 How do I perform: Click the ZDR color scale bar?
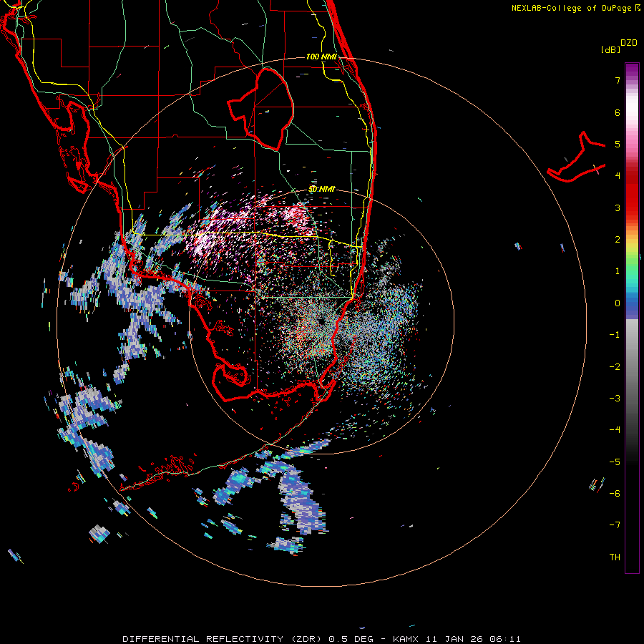click(x=632, y=318)
